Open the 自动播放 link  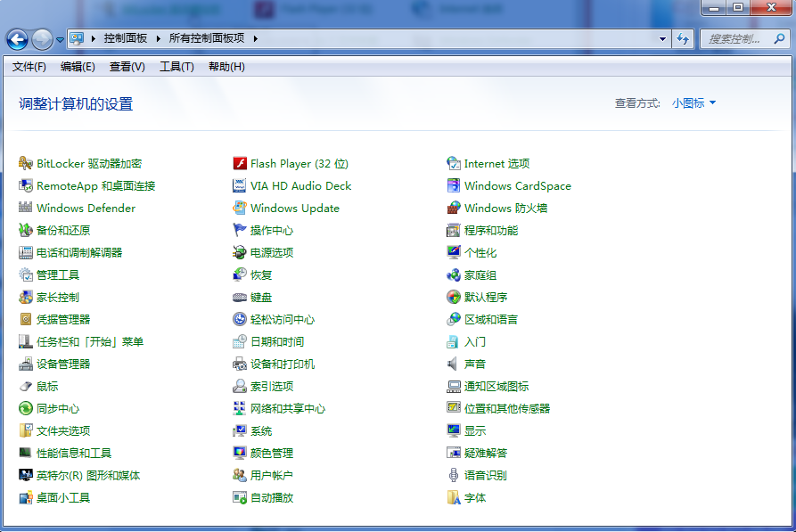point(272,498)
